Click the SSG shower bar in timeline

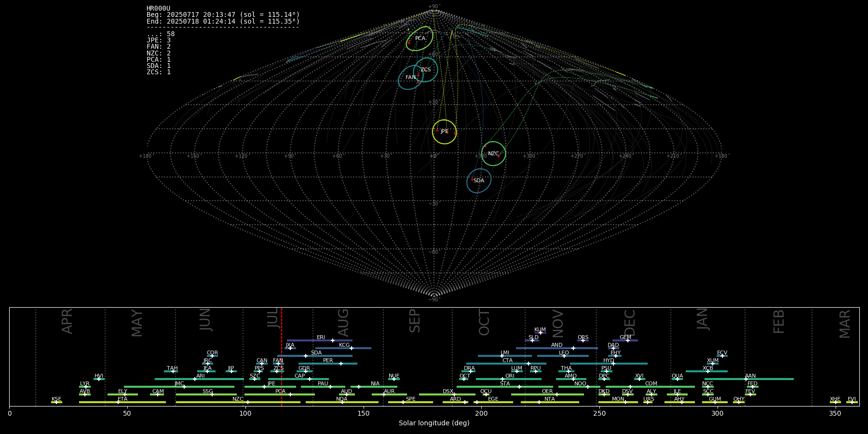[x=206, y=394]
